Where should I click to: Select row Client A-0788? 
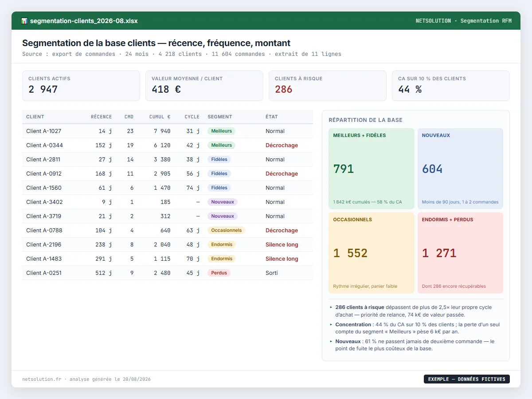[x=168, y=231]
